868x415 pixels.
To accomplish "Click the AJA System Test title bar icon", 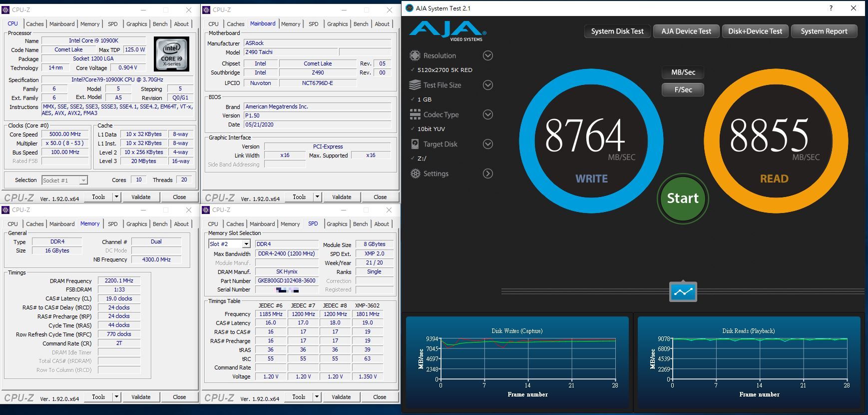I will tap(410, 8).
